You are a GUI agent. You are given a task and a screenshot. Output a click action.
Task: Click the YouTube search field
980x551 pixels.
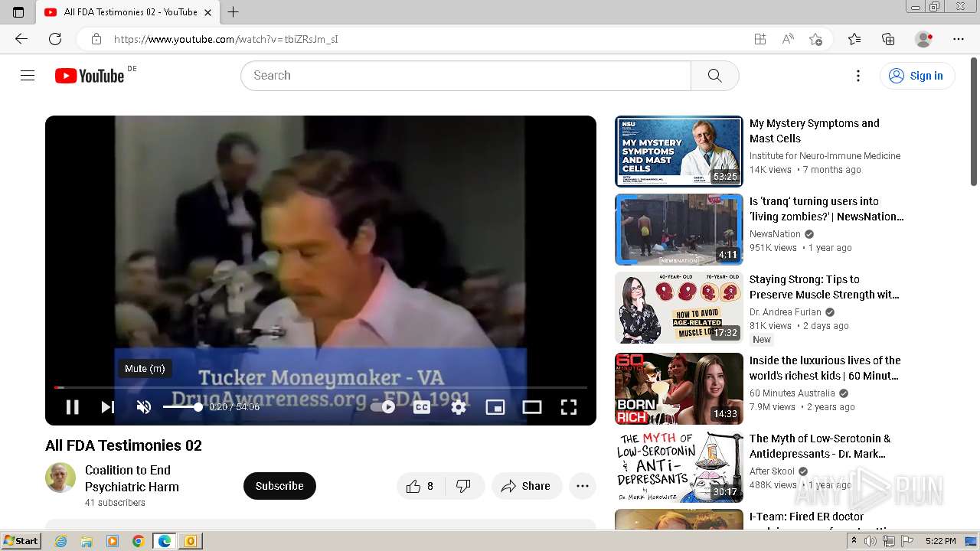point(465,76)
